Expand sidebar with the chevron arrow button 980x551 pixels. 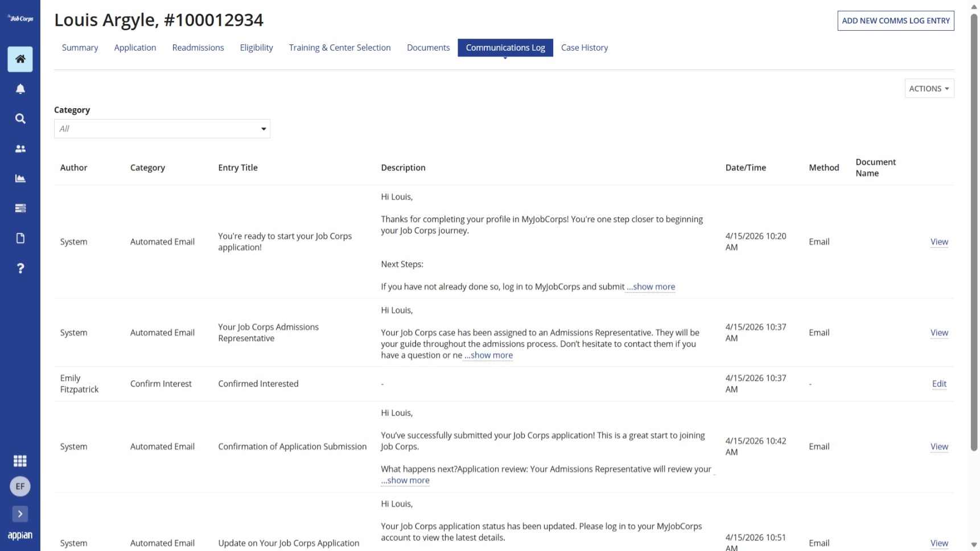[20, 514]
